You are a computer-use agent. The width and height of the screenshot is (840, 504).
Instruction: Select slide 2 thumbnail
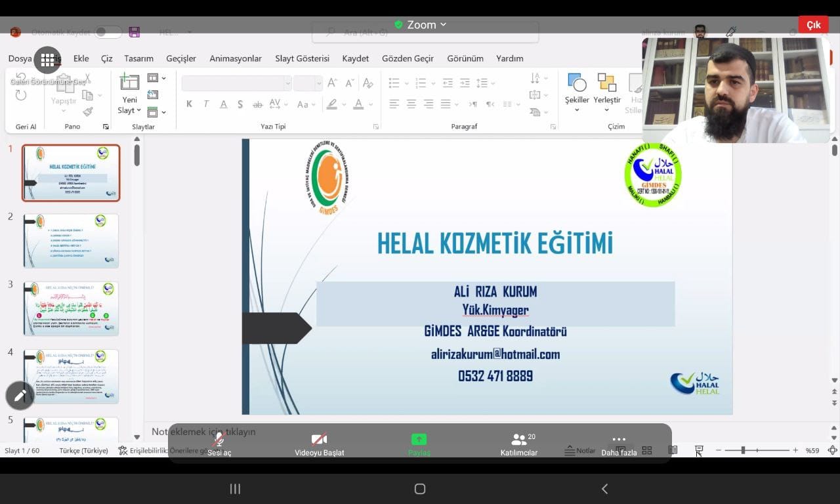pos(71,240)
